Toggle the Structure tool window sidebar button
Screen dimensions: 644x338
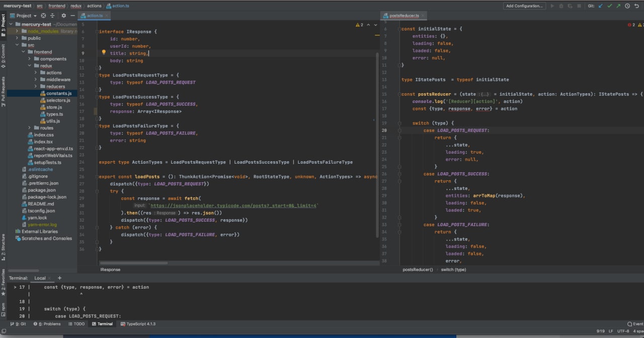coord(3,247)
